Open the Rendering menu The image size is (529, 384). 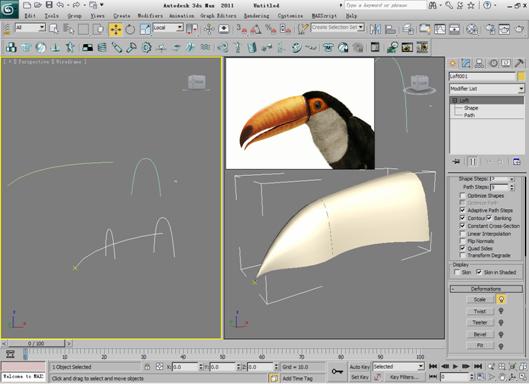(257, 16)
